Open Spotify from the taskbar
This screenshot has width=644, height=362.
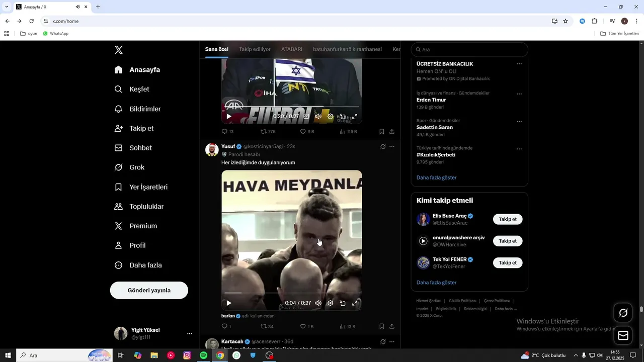click(204, 355)
